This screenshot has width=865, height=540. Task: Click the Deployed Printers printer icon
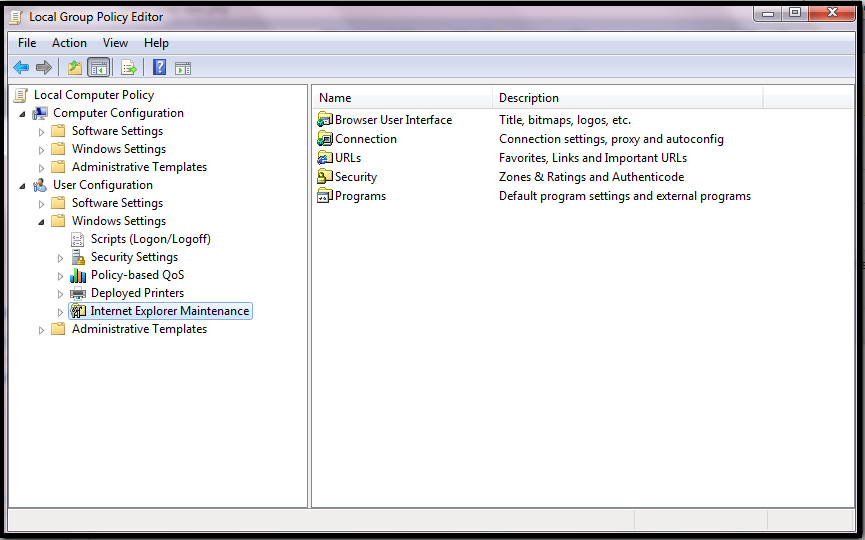point(78,293)
